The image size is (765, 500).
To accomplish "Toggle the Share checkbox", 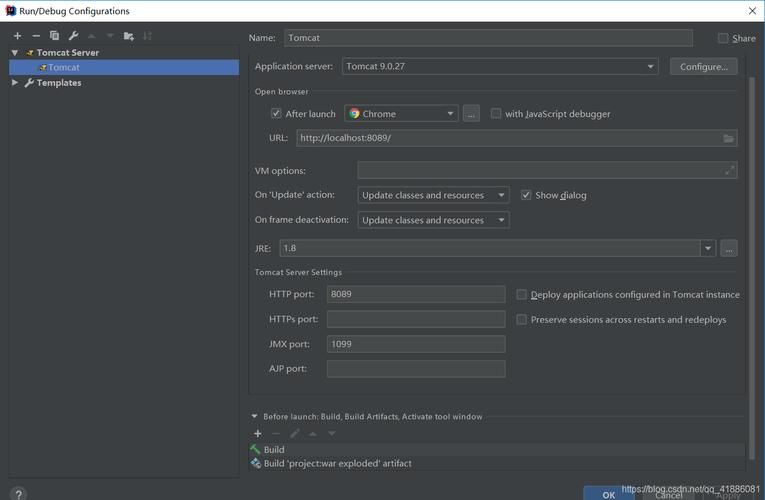I will (x=723, y=38).
